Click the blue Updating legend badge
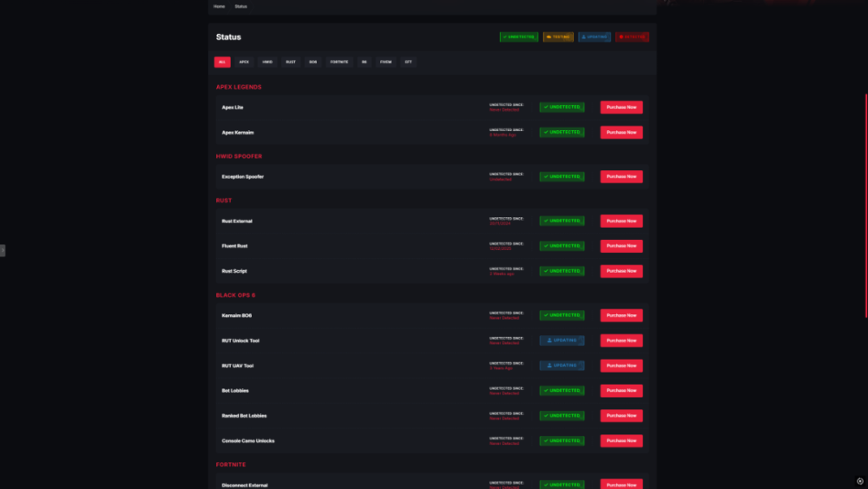The width and height of the screenshot is (868, 489). (595, 37)
